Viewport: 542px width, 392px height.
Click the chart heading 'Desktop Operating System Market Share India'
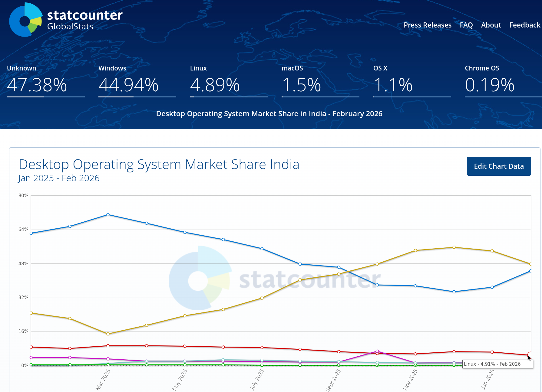159,165
